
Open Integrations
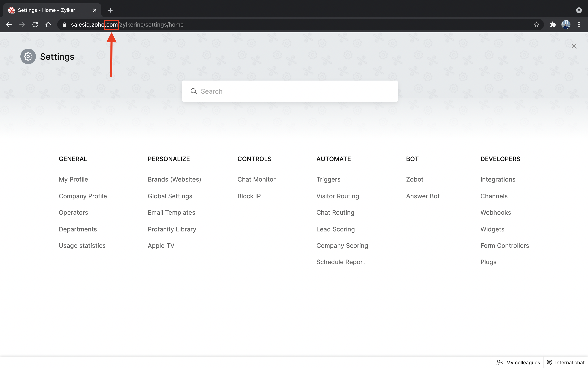[x=498, y=179]
